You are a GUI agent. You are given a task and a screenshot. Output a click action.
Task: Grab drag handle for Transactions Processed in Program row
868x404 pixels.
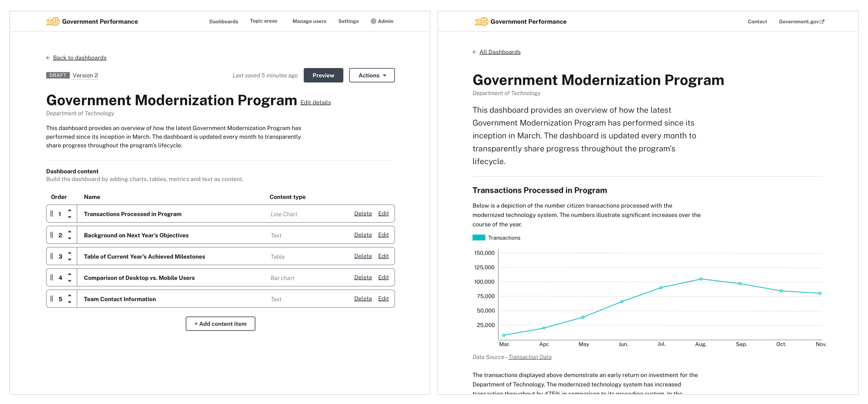click(x=52, y=214)
